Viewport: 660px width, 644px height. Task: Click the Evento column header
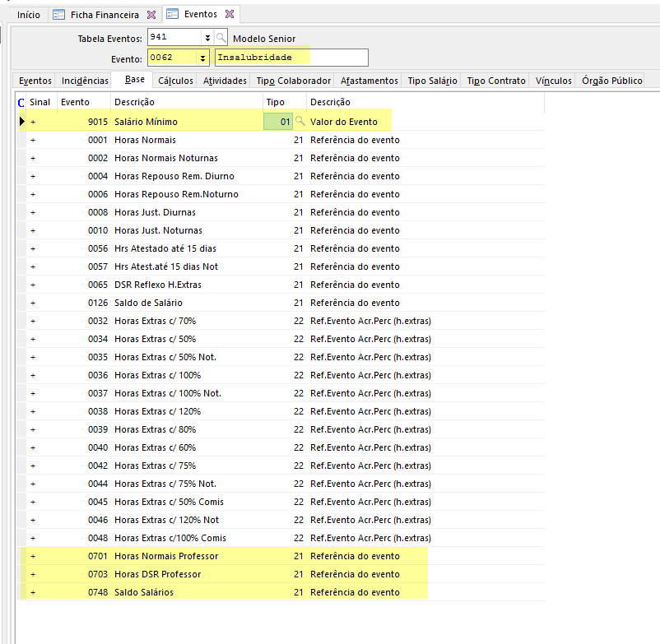[76, 102]
